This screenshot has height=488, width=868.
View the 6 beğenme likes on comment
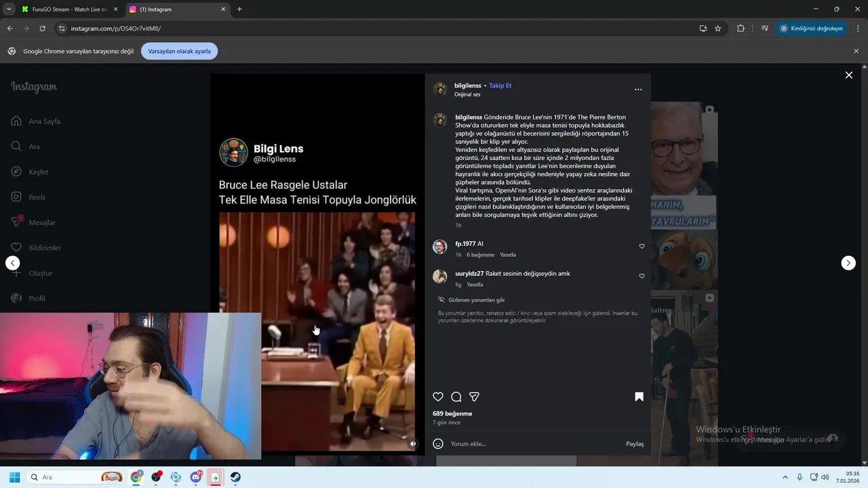coord(481,255)
